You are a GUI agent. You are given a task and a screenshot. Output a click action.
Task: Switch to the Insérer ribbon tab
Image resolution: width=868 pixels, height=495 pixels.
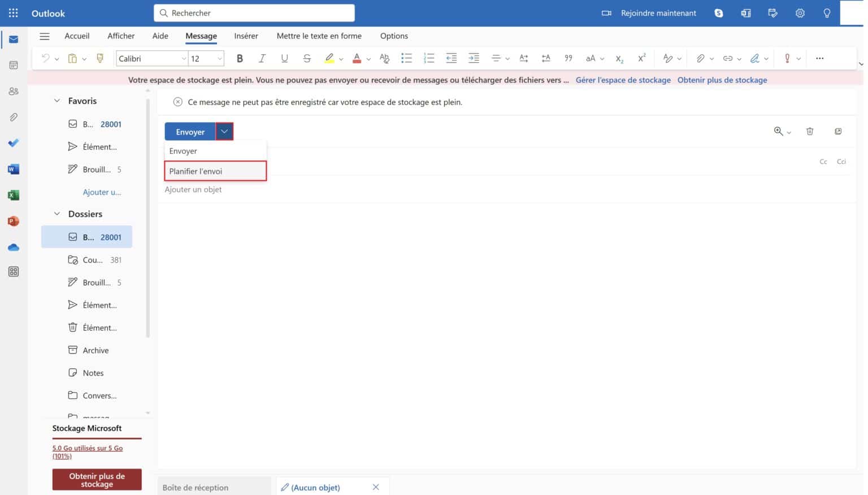tap(246, 36)
